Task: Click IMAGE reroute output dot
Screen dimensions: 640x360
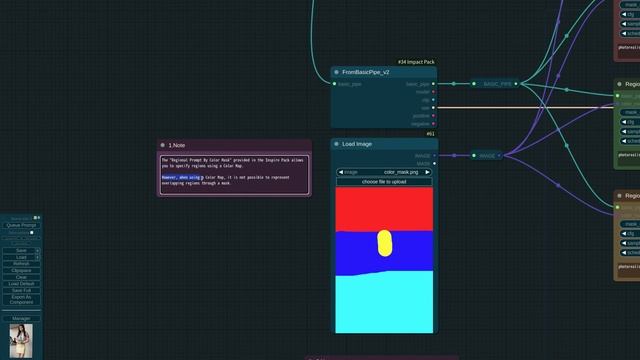Action: 499,156
